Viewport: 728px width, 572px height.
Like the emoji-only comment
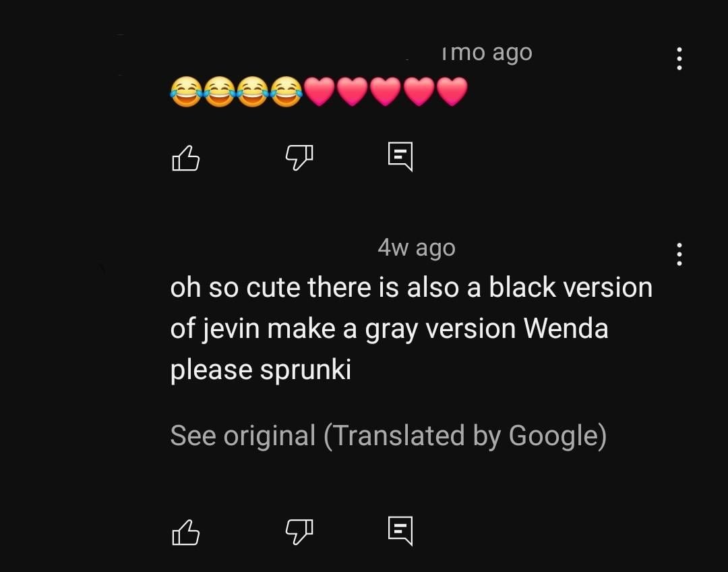pos(186,159)
